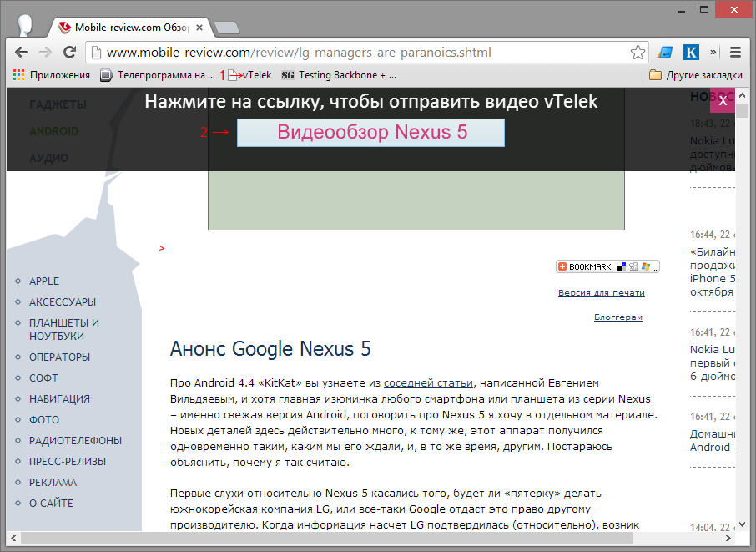Follow the соседней статьи link

pyautogui.click(x=428, y=382)
